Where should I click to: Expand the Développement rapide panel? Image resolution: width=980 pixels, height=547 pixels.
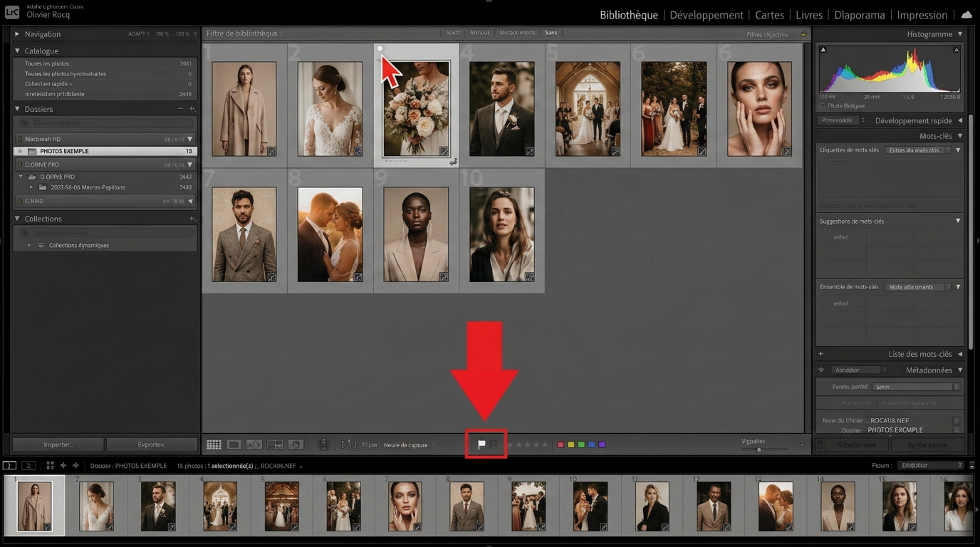pyautogui.click(x=959, y=120)
